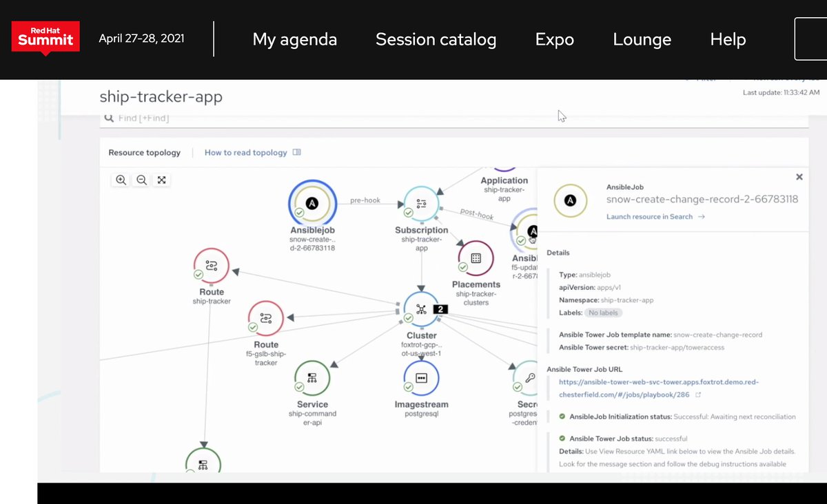Screen dimensions: 827x504
Task: Open the Session catalog
Action: [436, 39]
